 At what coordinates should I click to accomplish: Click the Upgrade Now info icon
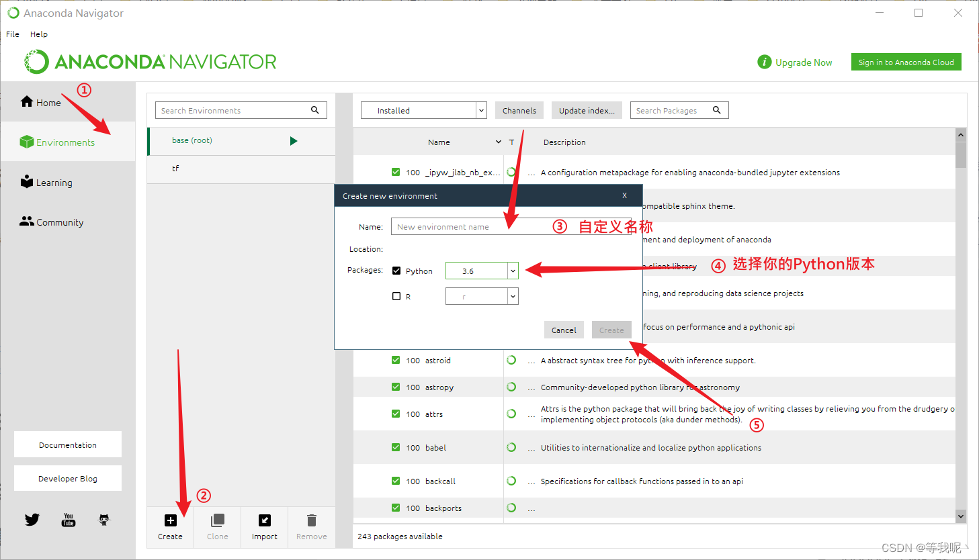[x=765, y=62]
